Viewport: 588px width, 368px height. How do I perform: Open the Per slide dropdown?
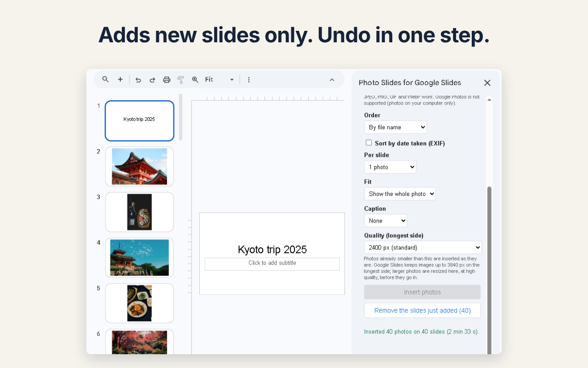(x=390, y=167)
